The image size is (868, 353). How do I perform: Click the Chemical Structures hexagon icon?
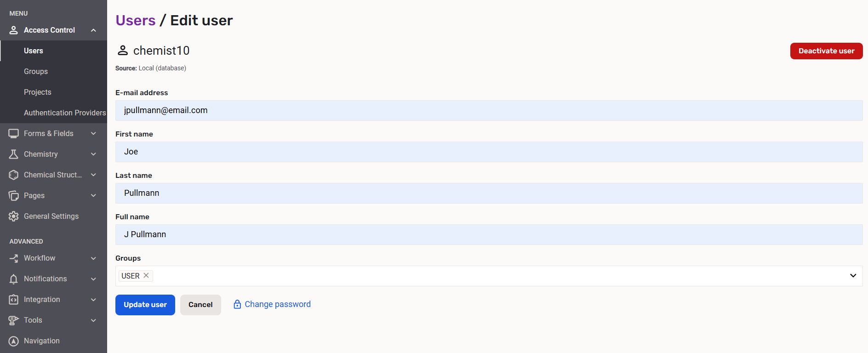[x=13, y=175]
